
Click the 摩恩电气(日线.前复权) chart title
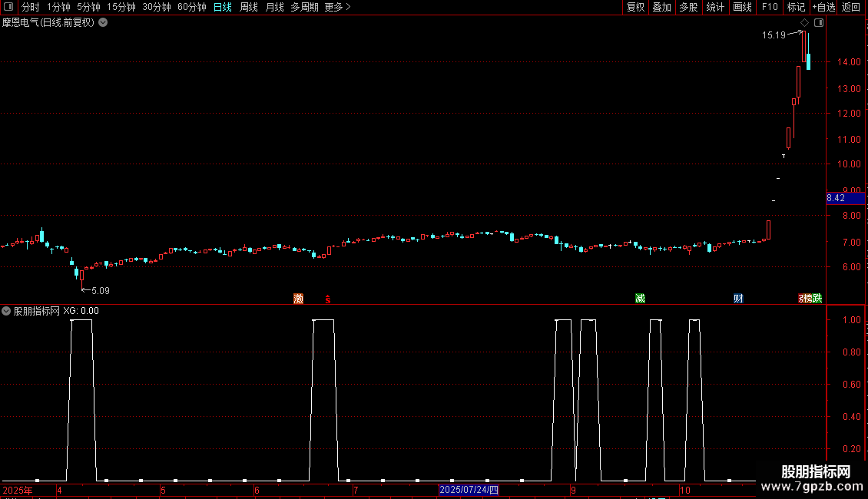click(x=48, y=23)
